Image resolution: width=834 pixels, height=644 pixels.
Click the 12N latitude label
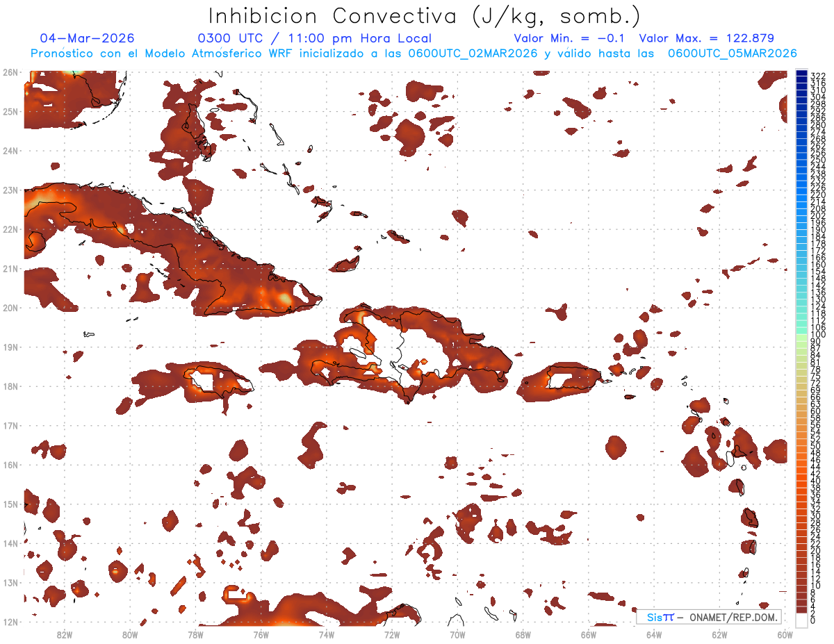pos(10,622)
